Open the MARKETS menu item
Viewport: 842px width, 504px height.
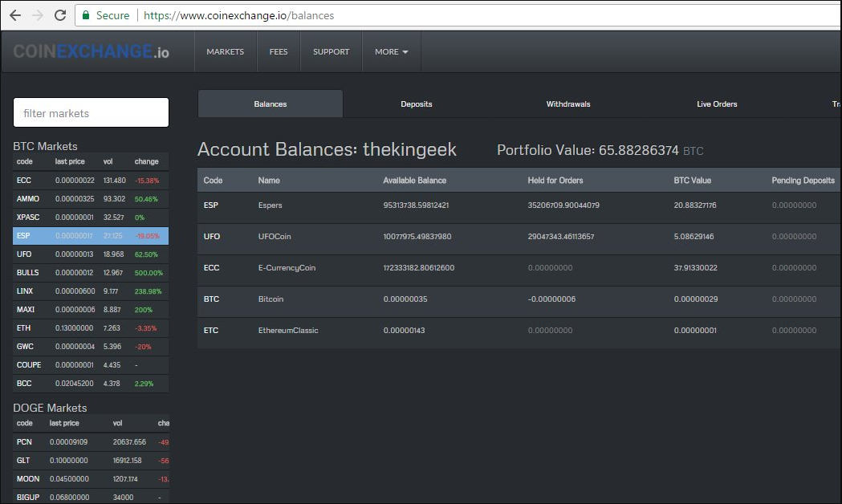[x=225, y=51]
